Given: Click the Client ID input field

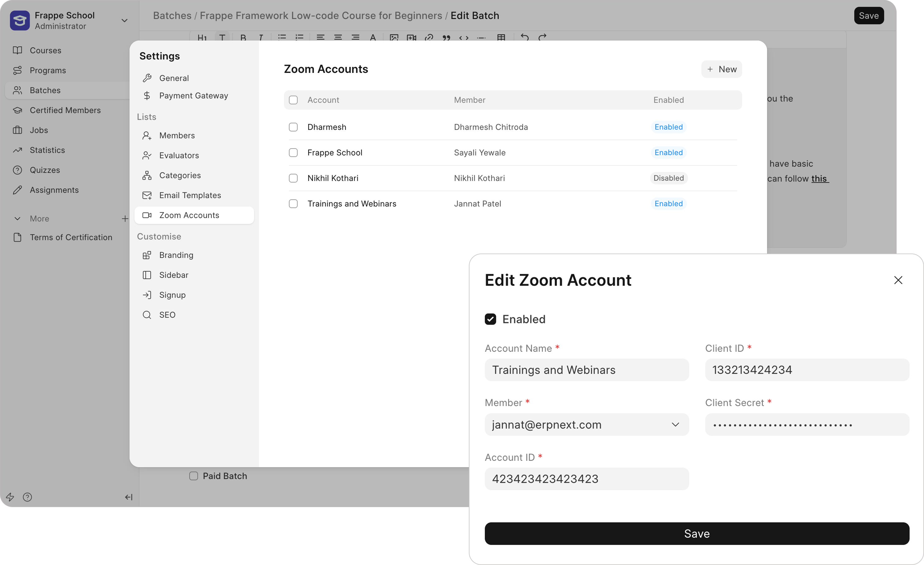Looking at the screenshot, I should (x=807, y=369).
